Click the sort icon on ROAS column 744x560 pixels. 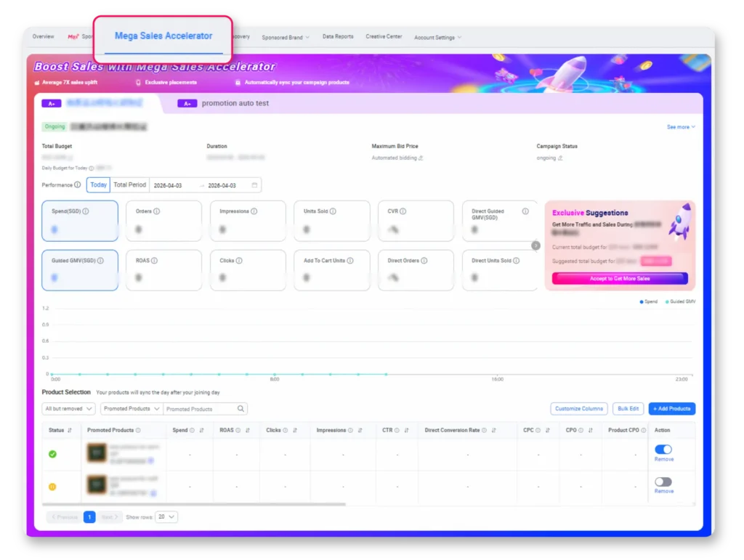pyautogui.click(x=248, y=431)
